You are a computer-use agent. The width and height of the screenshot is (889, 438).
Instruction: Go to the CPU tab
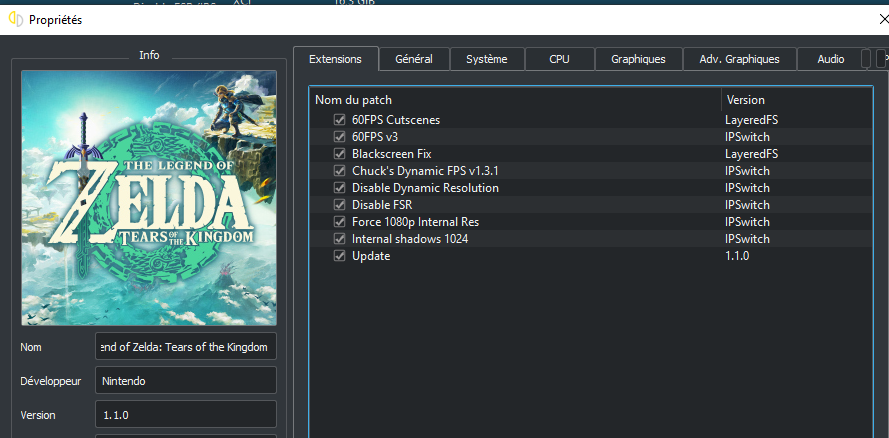pyautogui.click(x=559, y=59)
